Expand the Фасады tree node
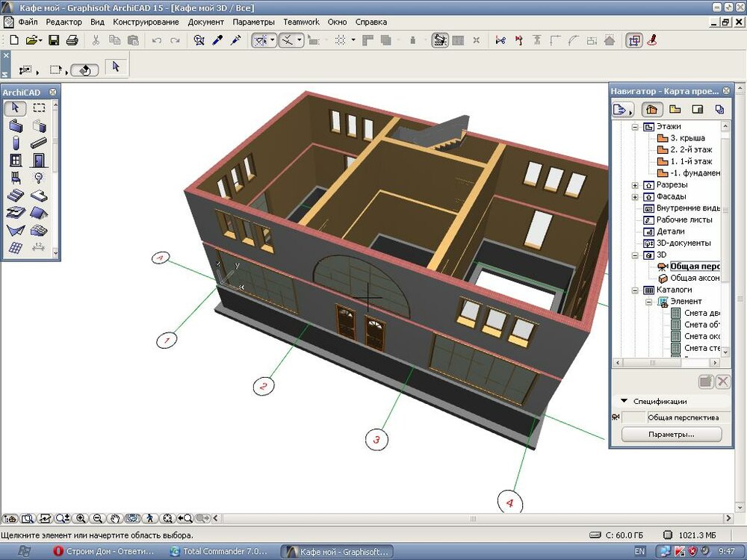 (635, 197)
